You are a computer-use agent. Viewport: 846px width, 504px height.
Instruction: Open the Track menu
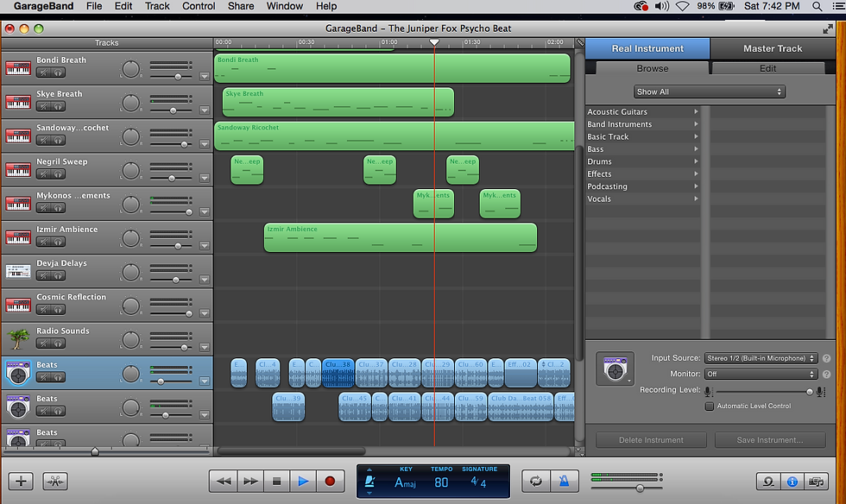tap(157, 6)
